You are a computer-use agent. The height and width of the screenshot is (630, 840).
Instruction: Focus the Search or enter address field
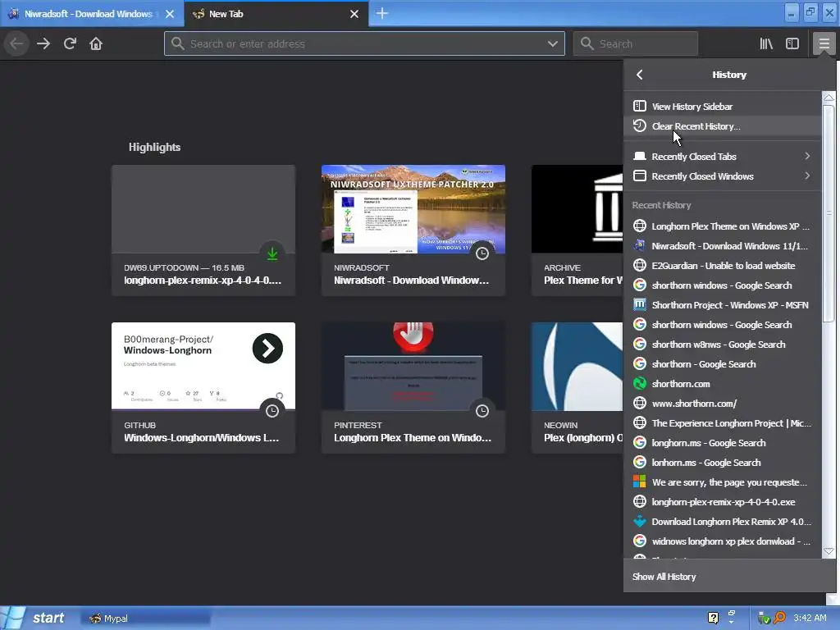tap(364, 43)
